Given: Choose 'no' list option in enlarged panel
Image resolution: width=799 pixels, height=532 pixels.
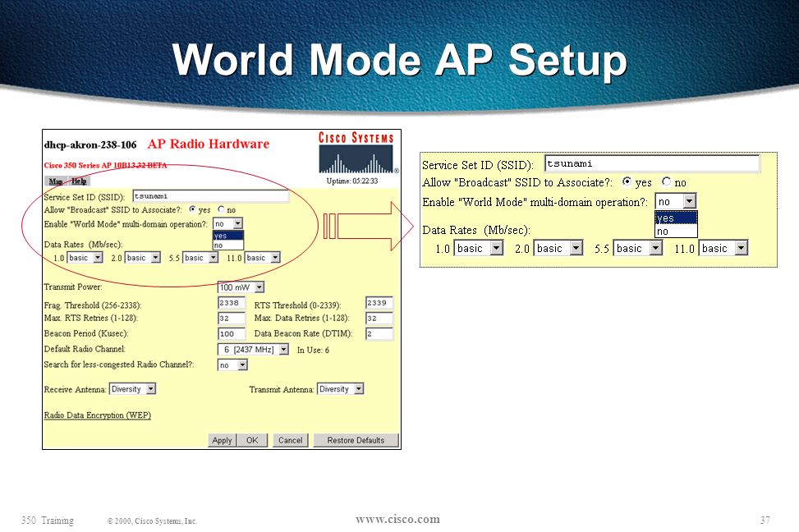Looking at the screenshot, I should [x=676, y=232].
